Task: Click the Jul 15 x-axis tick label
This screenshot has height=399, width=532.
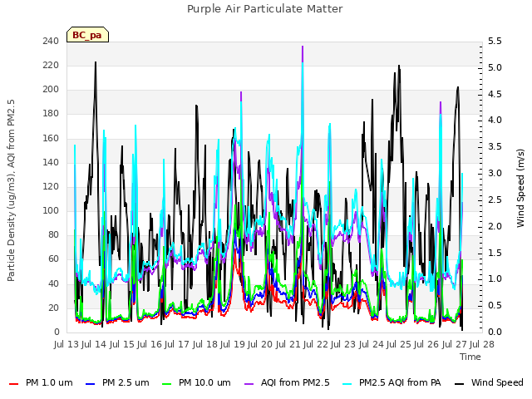Action: (122, 344)
